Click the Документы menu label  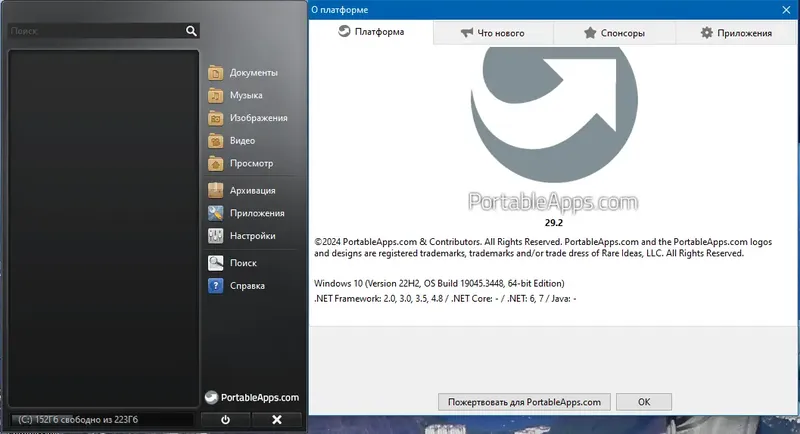coord(254,73)
